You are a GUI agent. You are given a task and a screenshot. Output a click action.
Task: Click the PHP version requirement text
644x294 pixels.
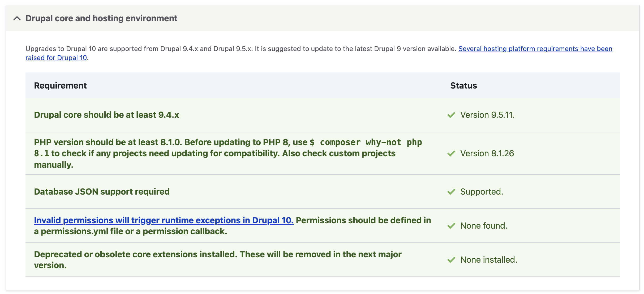(x=228, y=153)
